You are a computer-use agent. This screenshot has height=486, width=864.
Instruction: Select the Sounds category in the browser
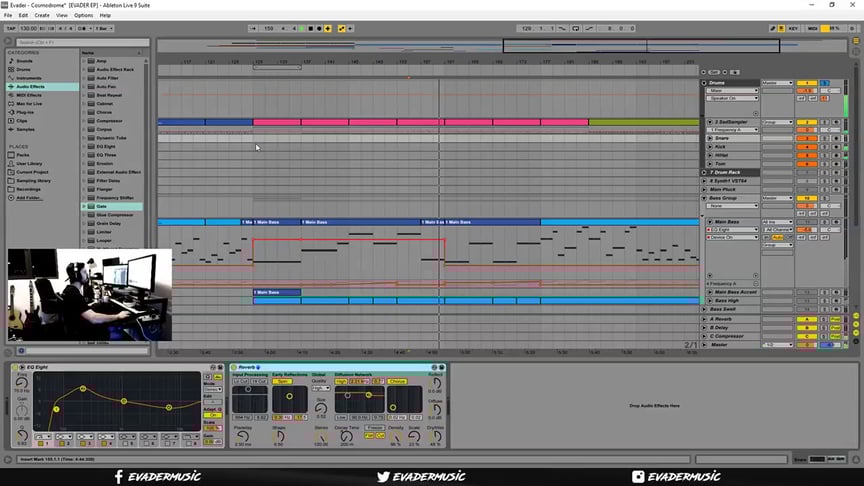tap(25, 61)
